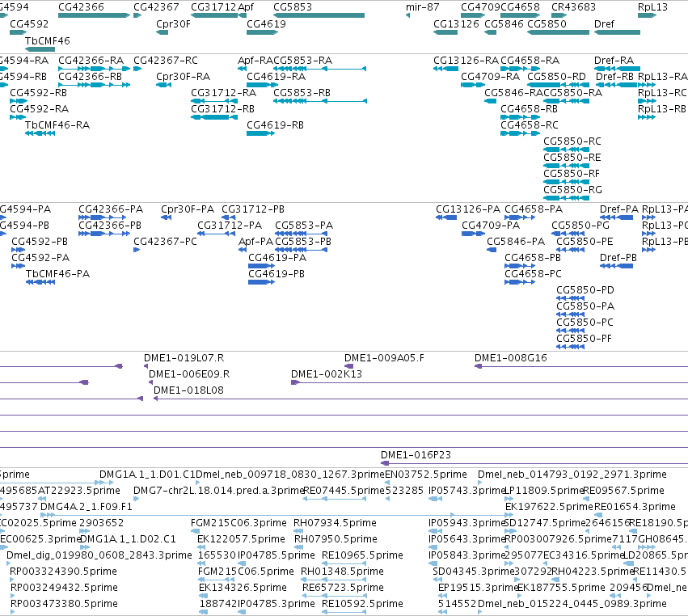
Task: Click the CG4592 gene label
Action: 29,23
